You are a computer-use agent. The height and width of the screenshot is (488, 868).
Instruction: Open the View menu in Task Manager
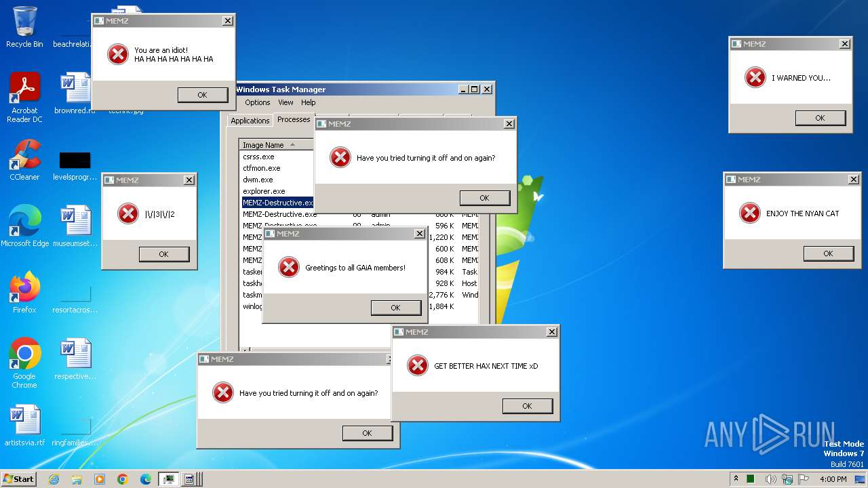click(x=285, y=102)
